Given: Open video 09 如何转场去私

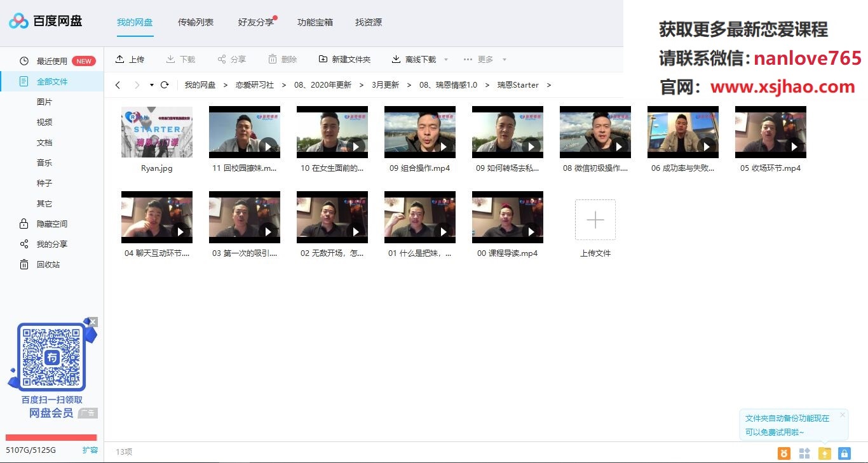Looking at the screenshot, I should (508, 132).
